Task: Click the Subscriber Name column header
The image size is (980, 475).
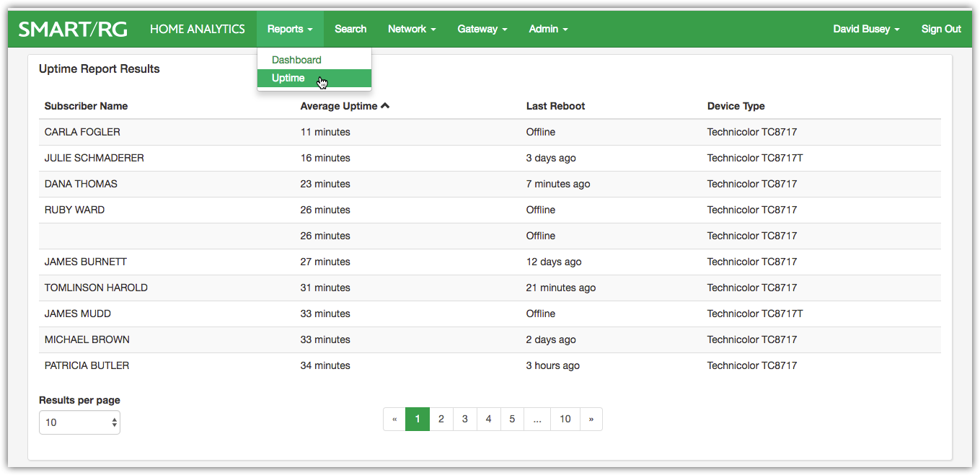Action: tap(85, 105)
